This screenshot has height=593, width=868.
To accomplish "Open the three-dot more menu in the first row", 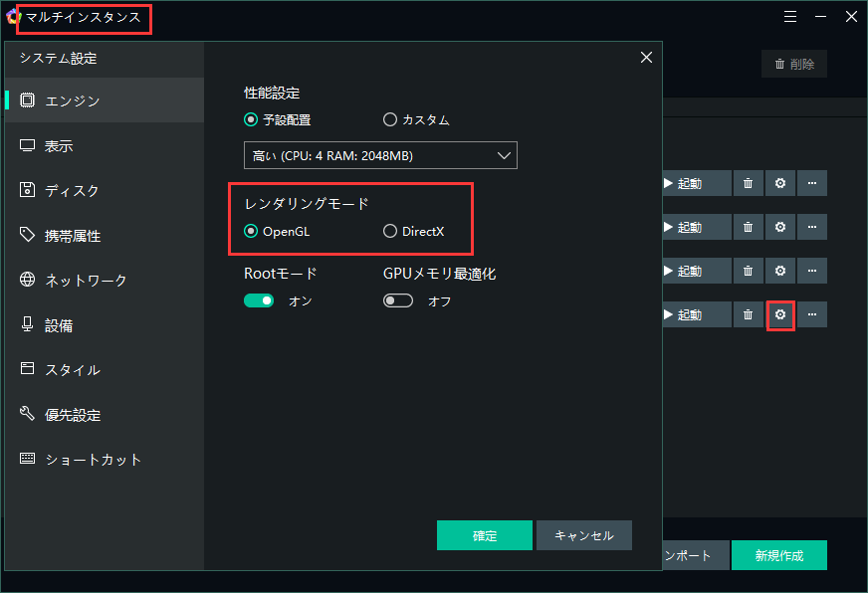I will tap(812, 184).
